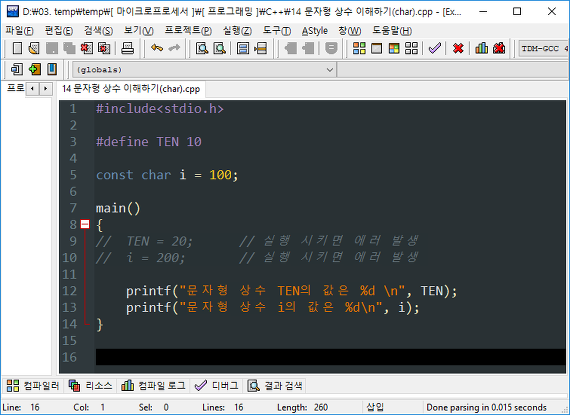Screen dimensions: 570x415
Task: Switch to the 컴파일러 bottom tab
Action: coord(33,386)
